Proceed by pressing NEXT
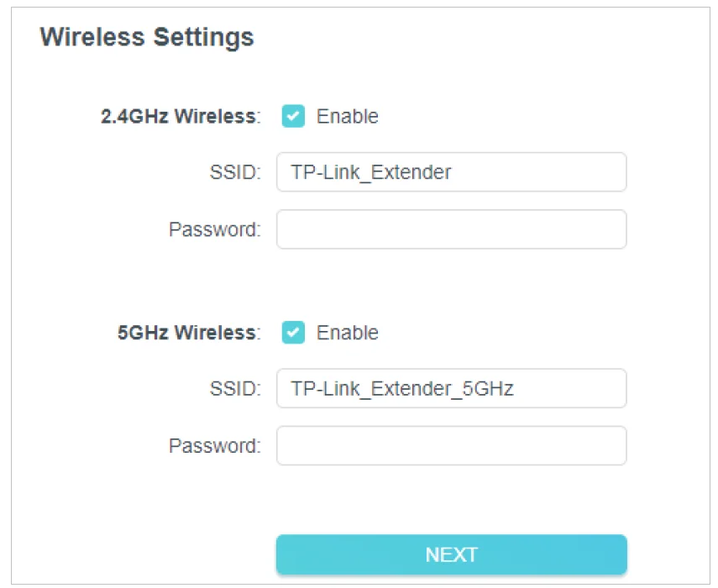Viewport: 718px width, 588px height. [451, 554]
